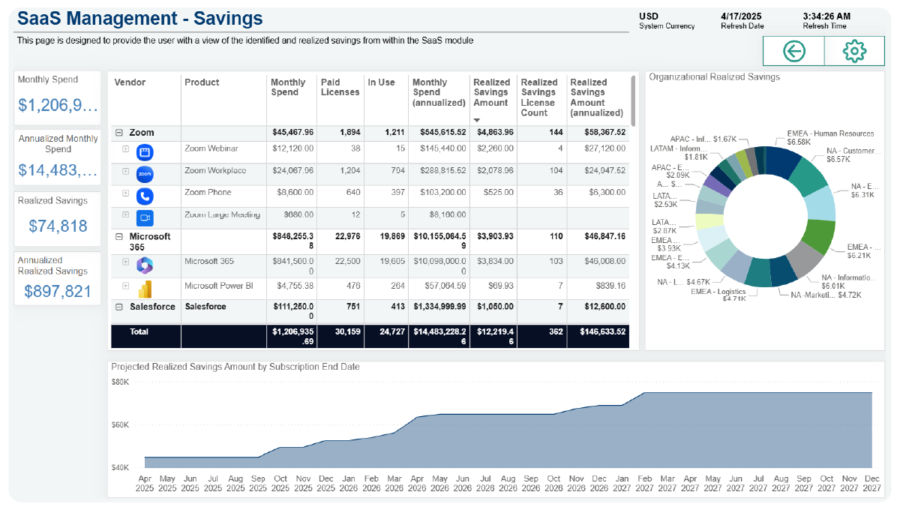Click the Feb 2027 axis label
900x513 pixels.
[x=644, y=483]
